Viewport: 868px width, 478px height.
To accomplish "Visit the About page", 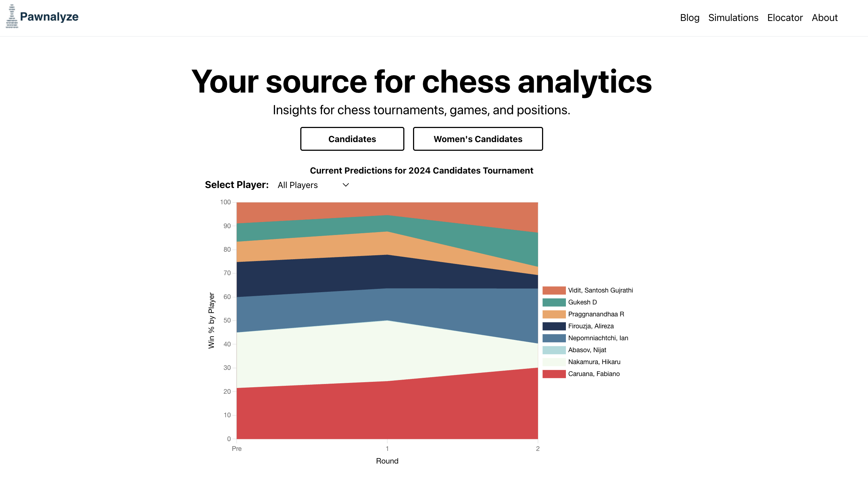I will click(x=825, y=18).
